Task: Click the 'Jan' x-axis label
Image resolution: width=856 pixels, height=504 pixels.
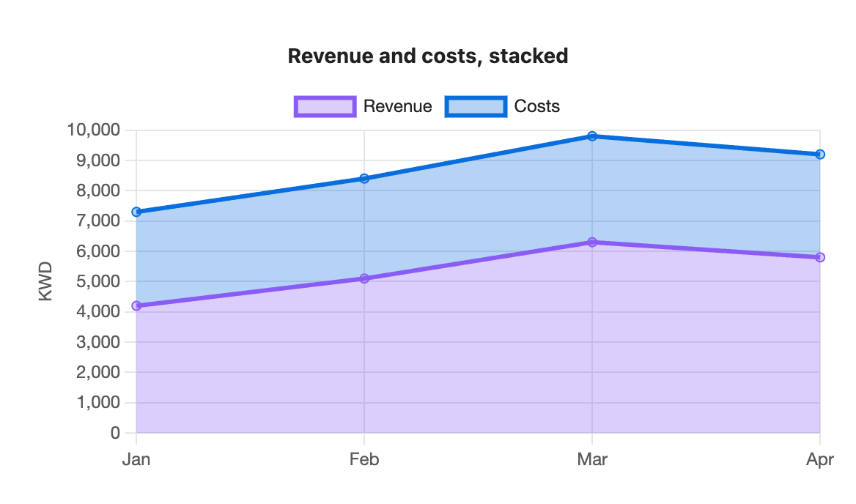Action: 136,459
